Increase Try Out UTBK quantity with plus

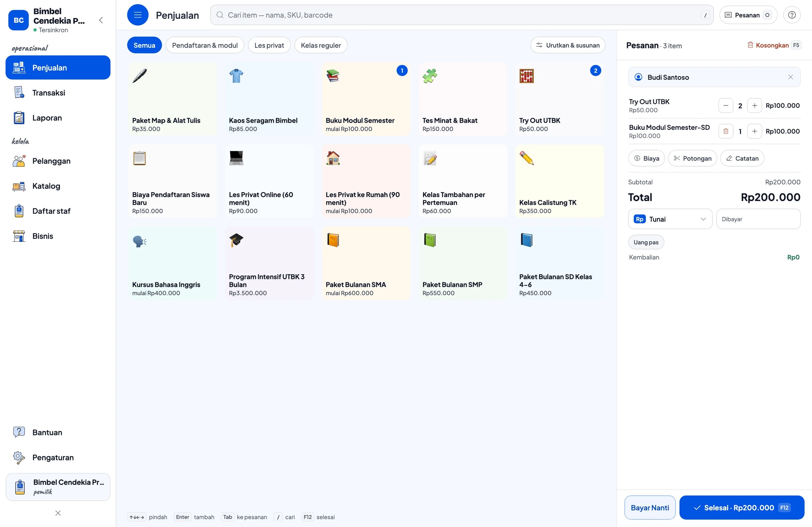[x=754, y=106]
